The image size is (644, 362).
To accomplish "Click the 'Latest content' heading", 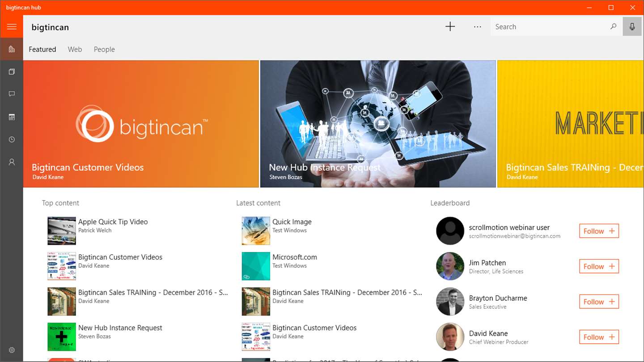I will (258, 203).
